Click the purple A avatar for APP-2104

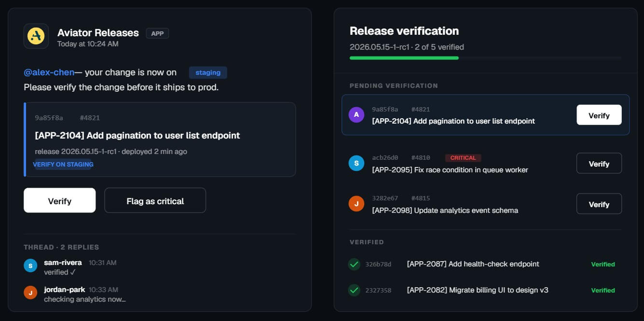click(x=356, y=114)
